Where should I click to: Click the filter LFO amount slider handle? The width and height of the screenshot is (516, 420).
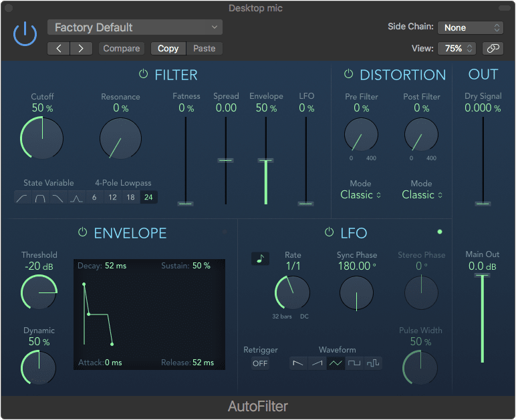(x=305, y=204)
